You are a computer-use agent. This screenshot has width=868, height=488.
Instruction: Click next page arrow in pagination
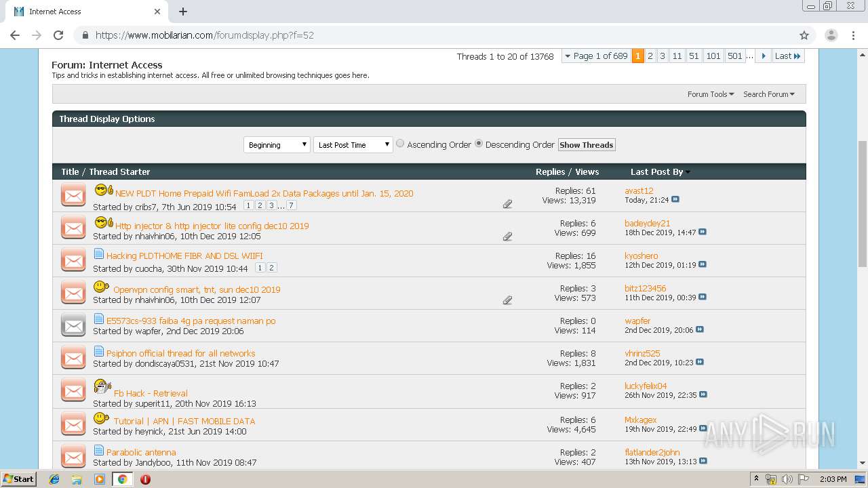pyautogui.click(x=764, y=56)
